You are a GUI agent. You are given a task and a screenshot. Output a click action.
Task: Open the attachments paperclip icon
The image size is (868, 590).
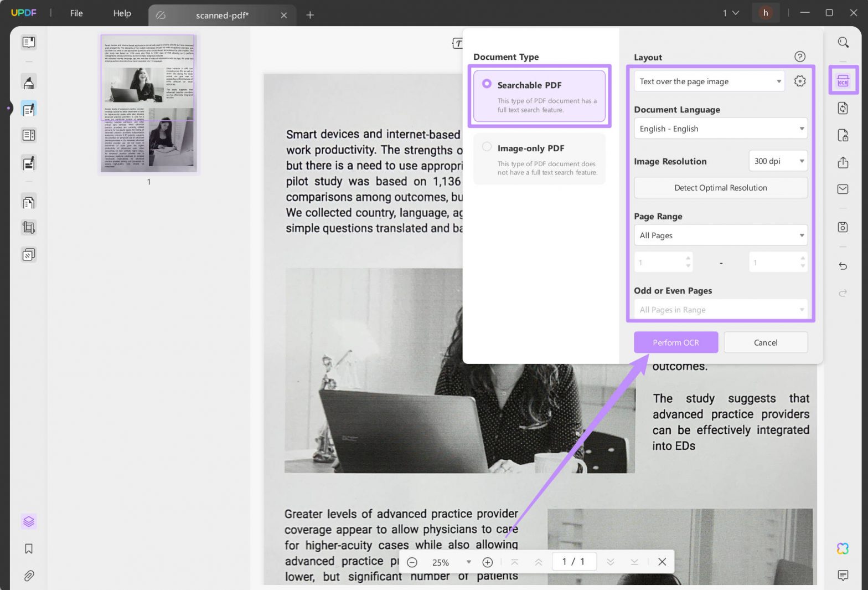pyautogui.click(x=29, y=576)
